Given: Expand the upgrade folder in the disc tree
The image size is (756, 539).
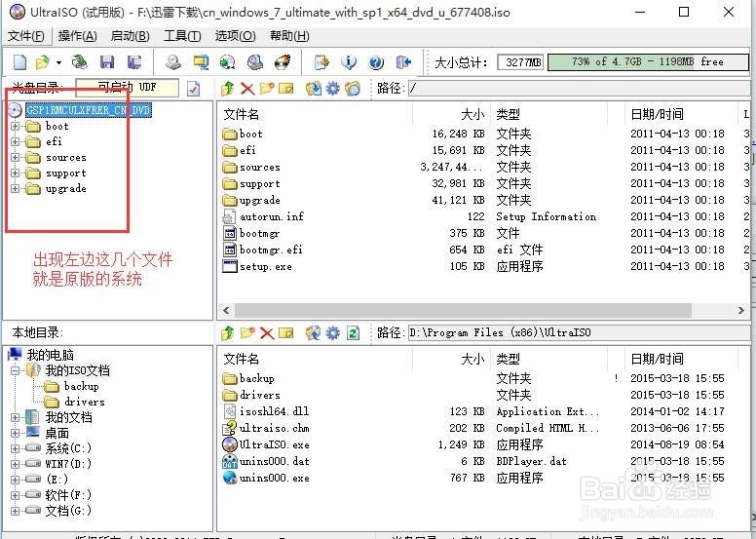Looking at the screenshot, I should point(15,188).
